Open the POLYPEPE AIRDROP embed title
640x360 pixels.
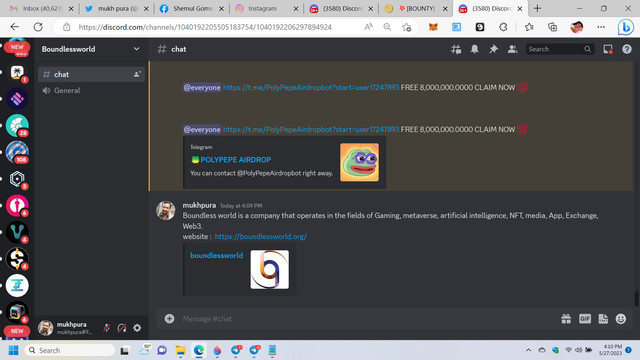(x=236, y=160)
